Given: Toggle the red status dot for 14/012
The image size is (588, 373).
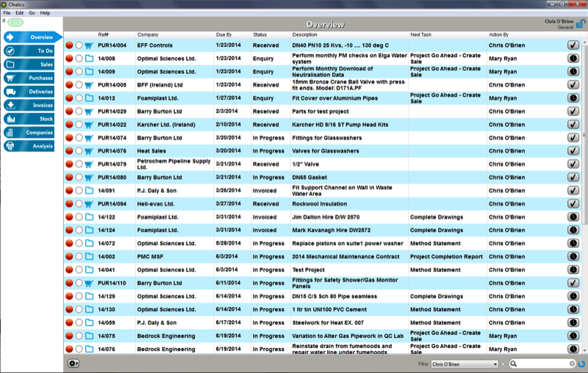Looking at the screenshot, I should click(69, 98).
